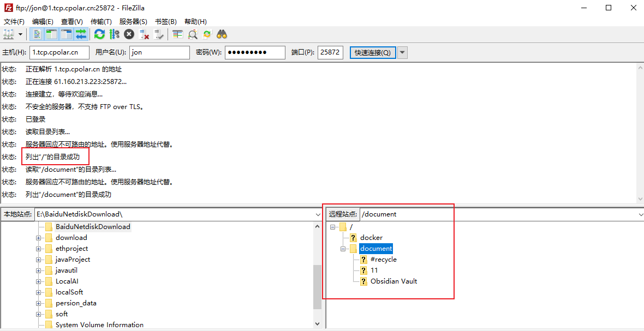Screen dimensions: 644x331
Task: Refresh file and folder lists
Action: click(x=99, y=34)
